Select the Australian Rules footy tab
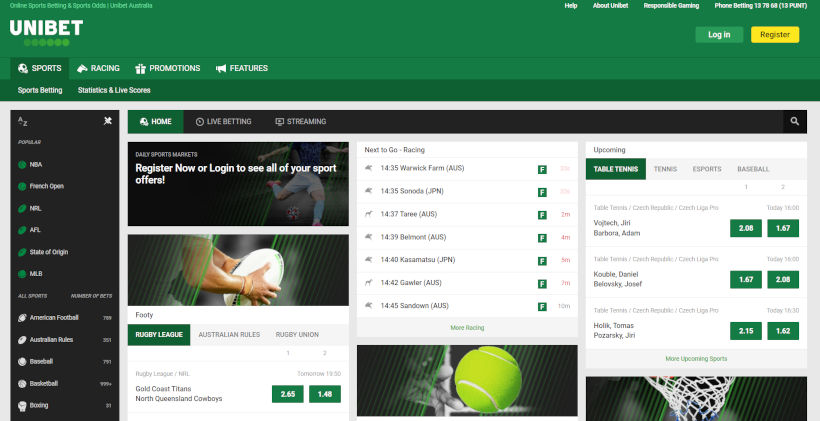 (x=229, y=335)
